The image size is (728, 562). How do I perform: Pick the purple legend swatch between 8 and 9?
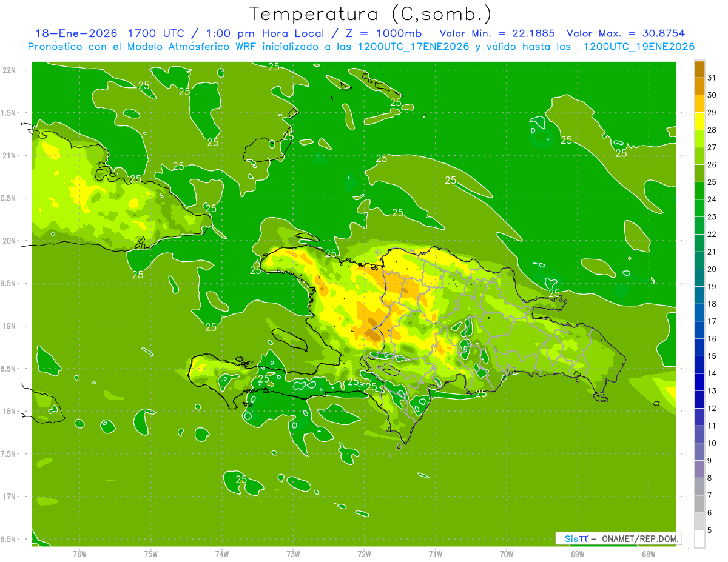click(699, 469)
